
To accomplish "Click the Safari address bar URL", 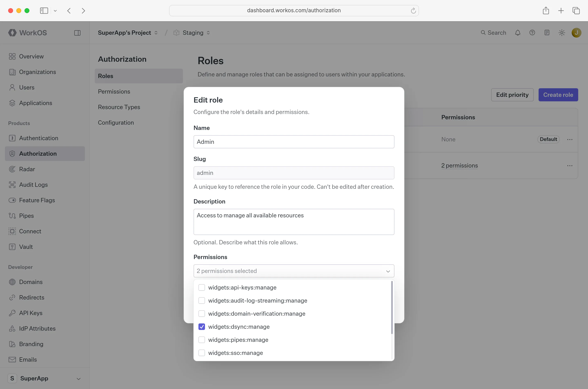I will [x=294, y=10].
